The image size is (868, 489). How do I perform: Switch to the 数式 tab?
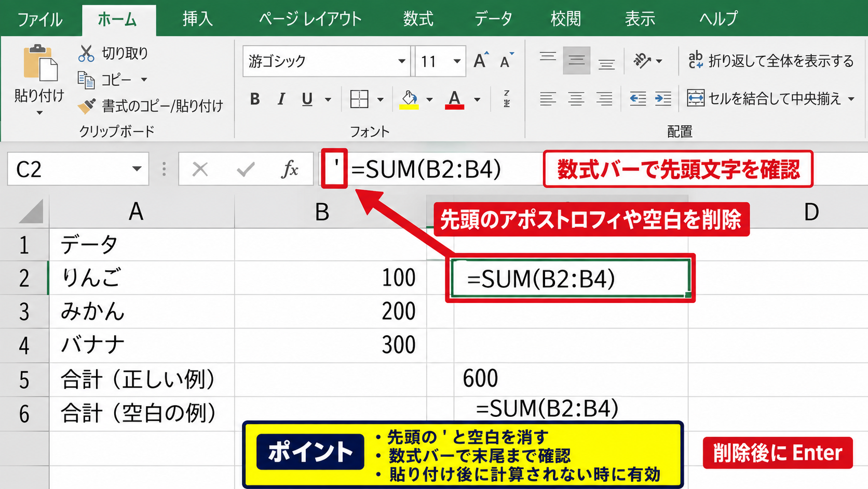click(x=418, y=19)
